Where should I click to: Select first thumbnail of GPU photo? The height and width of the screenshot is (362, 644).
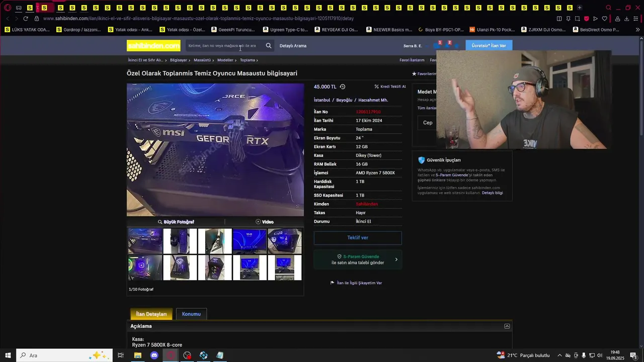pos(145,241)
